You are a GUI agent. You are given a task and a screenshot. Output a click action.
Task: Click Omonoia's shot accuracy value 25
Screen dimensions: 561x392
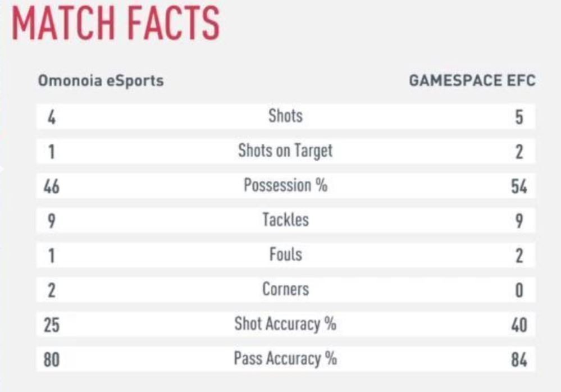[x=52, y=325]
